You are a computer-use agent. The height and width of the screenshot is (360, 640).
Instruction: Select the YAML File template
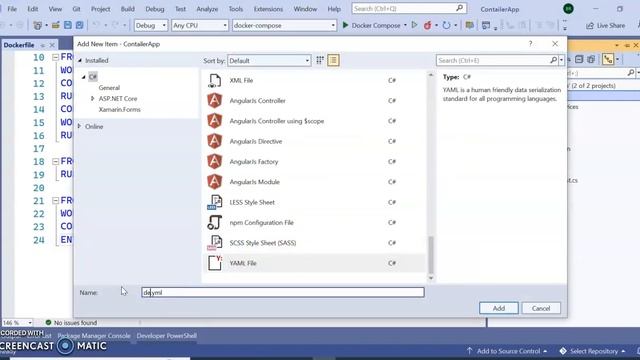[x=314, y=263]
